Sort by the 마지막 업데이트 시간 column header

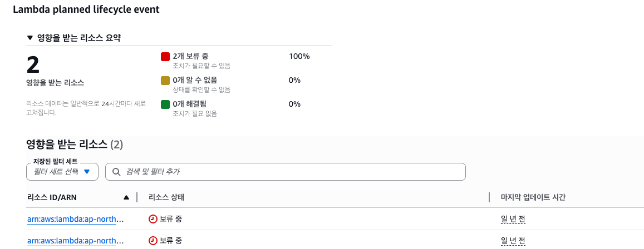[533, 197]
